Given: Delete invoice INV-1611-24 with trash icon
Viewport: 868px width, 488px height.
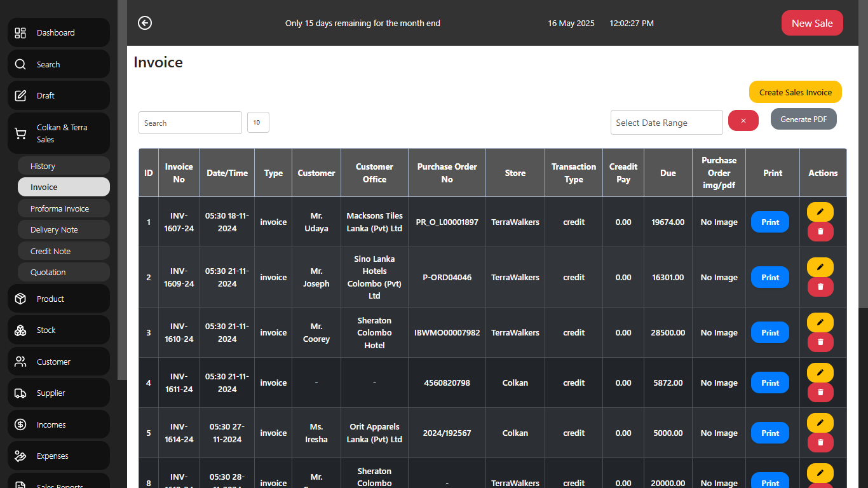Looking at the screenshot, I should click(820, 392).
